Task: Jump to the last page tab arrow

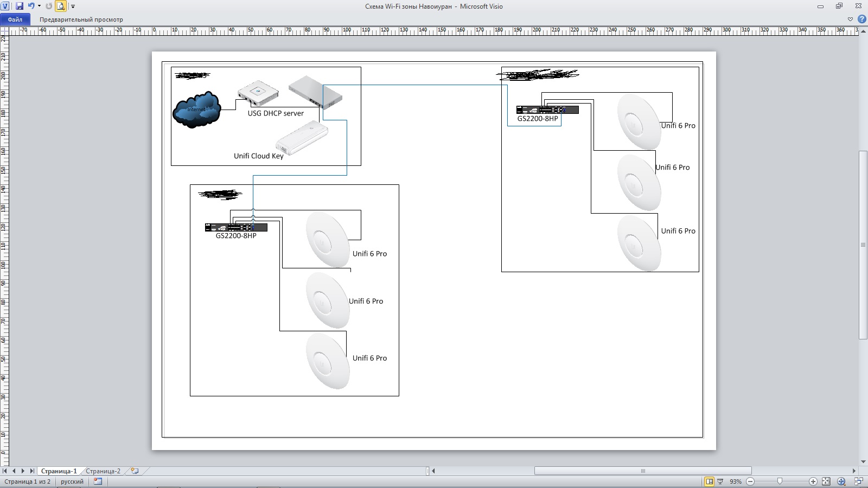Action: [x=32, y=471]
